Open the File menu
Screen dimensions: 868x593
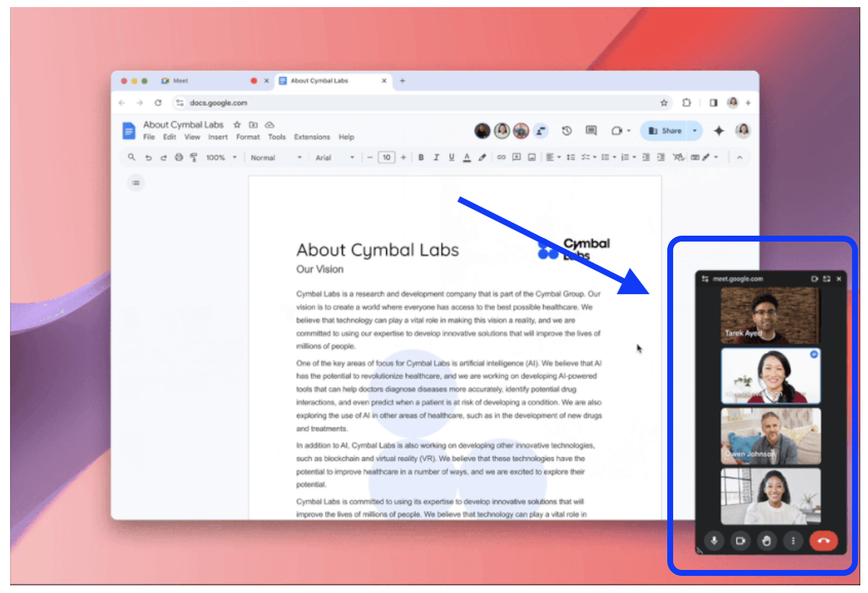pos(149,137)
